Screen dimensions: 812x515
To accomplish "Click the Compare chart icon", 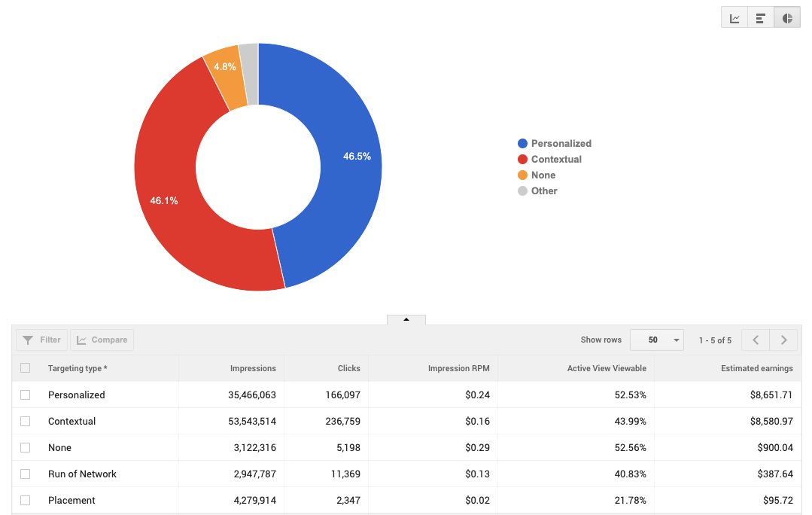I will pyautogui.click(x=83, y=339).
